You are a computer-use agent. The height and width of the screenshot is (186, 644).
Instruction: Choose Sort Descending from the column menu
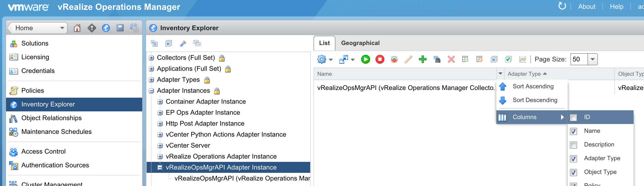click(535, 100)
